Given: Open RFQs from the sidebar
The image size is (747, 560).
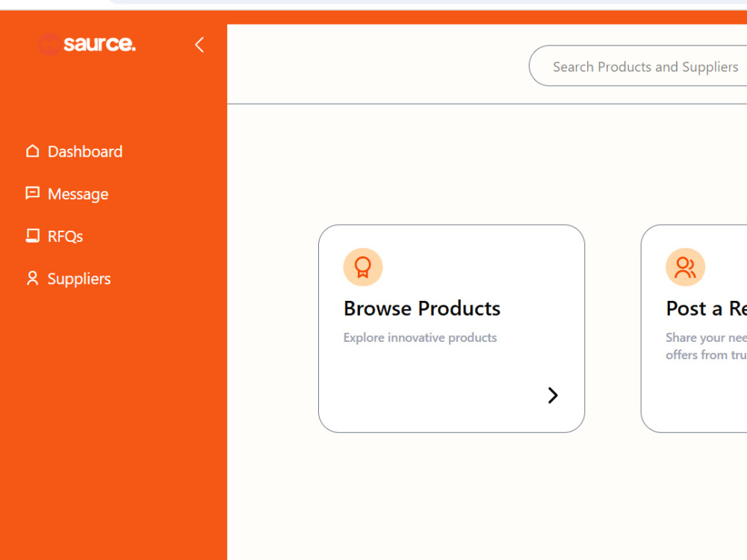Looking at the screenshot, I should coord(54,236).
